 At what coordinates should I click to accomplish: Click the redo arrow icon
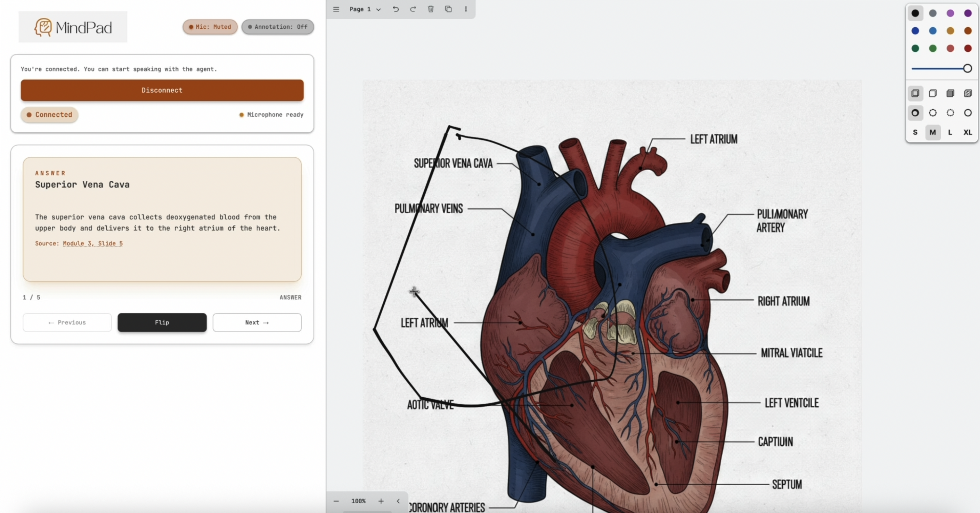pos(413,9)
